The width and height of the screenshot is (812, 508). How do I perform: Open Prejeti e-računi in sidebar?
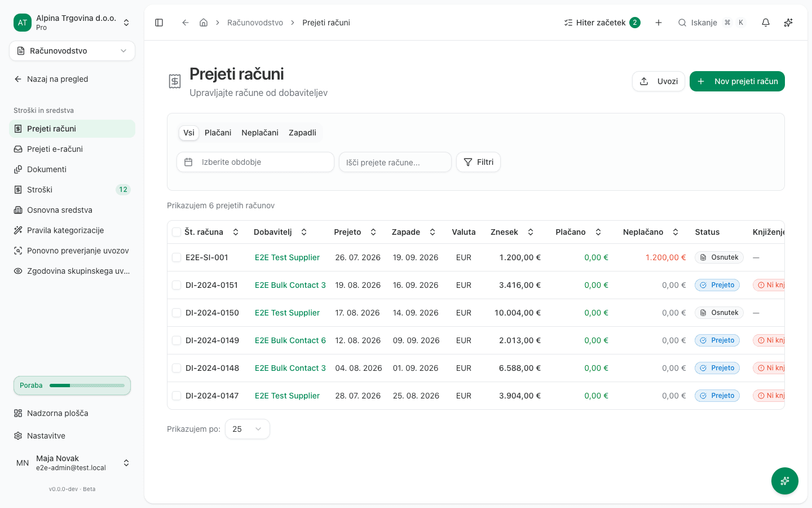click(x=72, y=149)
